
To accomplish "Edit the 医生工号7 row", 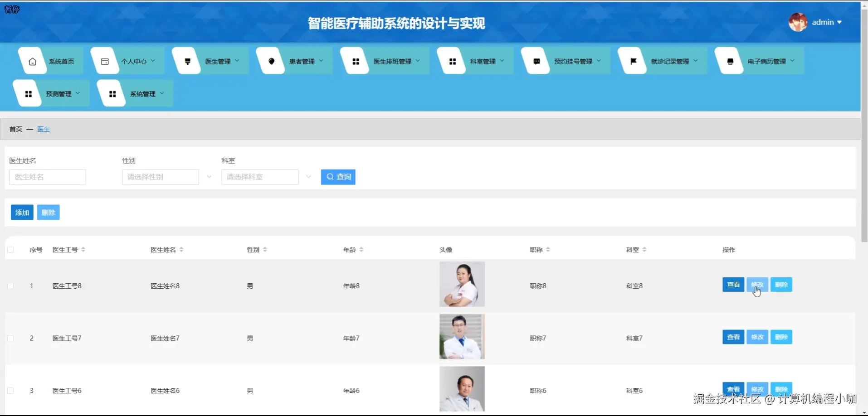I will (757, 337).
